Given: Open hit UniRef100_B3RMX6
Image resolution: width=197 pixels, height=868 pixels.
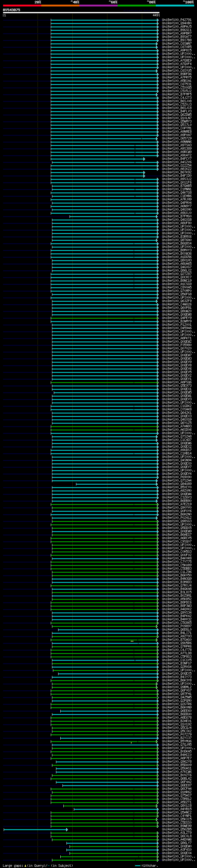Looking at the screenshot, I should coord(176,236).
